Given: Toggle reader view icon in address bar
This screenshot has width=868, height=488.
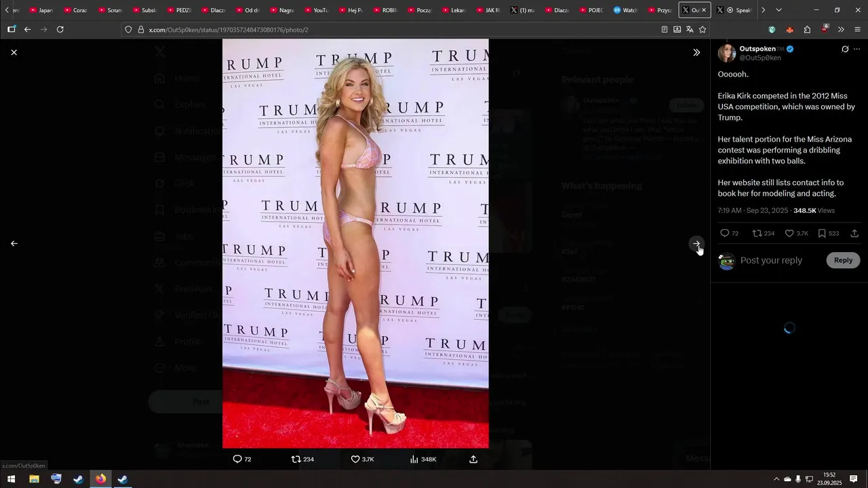Looking at the screenshot, I should click(665, 29).
